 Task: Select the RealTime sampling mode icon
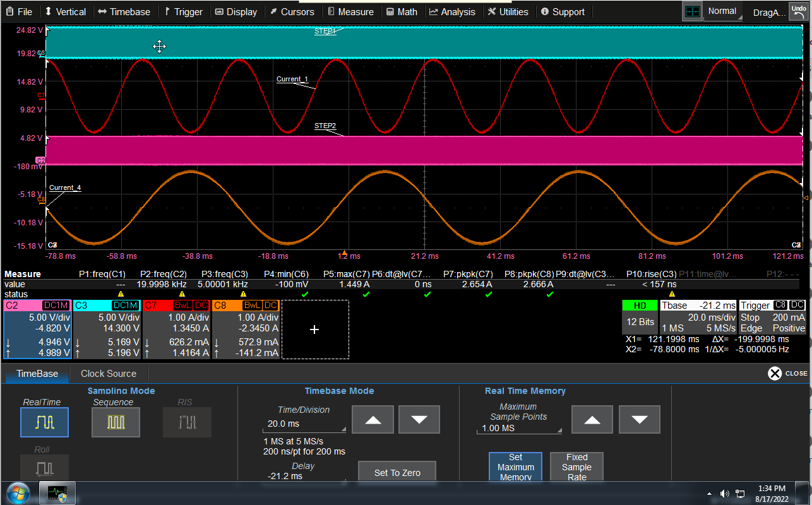(44, 422)
